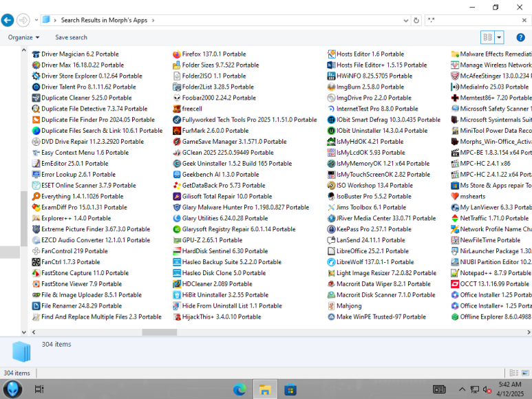Open Firefox 137.0.1 Portable
The width and height of the screenshot is (532, 399).
213,54
